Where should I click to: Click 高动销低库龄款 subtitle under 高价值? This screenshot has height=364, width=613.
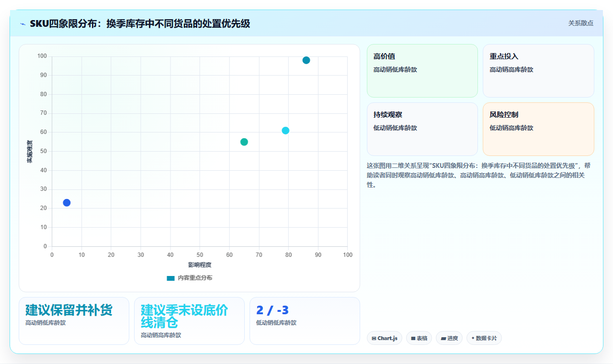[395, 70]
